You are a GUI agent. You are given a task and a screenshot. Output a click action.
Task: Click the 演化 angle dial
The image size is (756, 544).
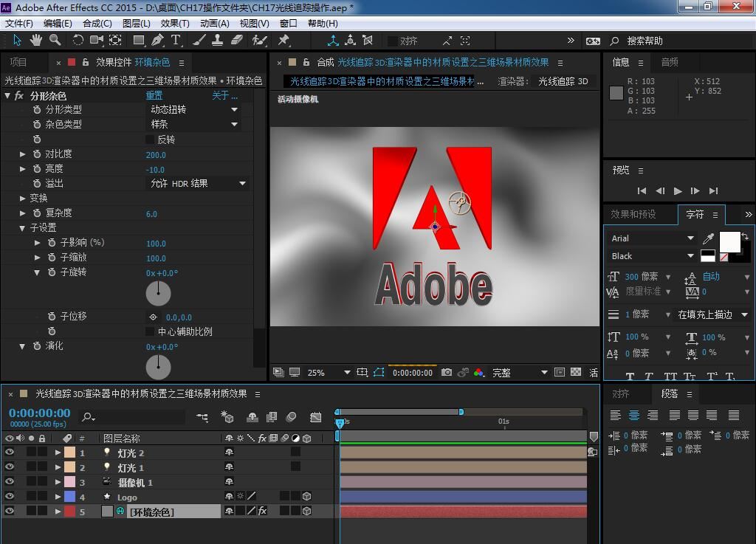tap(158, 367)
